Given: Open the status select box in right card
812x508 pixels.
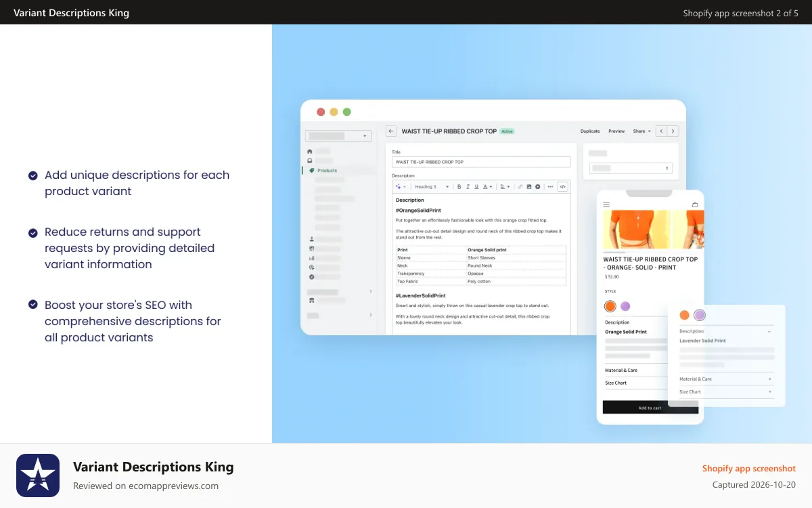Looking at the screenshot, I should coord(630,168).
